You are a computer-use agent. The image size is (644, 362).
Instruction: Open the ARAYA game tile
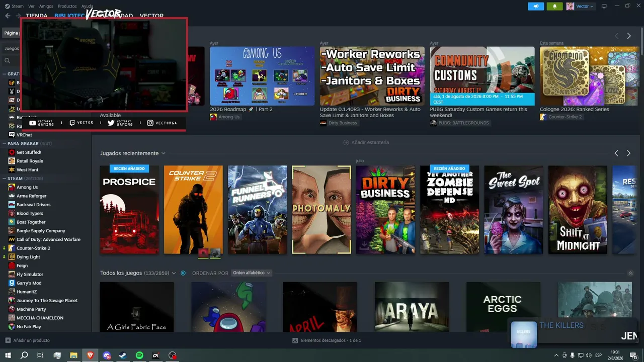(412, 307)
